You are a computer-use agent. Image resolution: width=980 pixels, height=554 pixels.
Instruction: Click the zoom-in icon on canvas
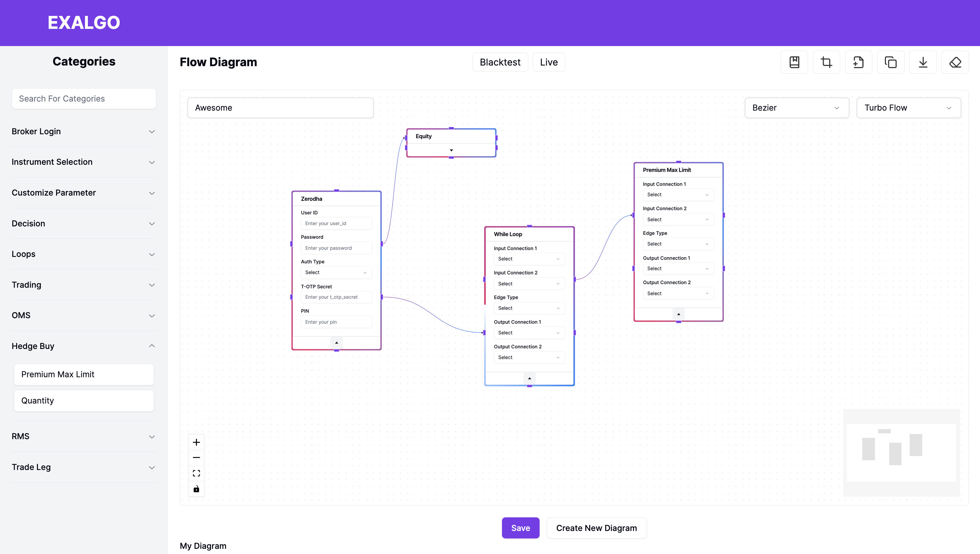coord(197,442)
